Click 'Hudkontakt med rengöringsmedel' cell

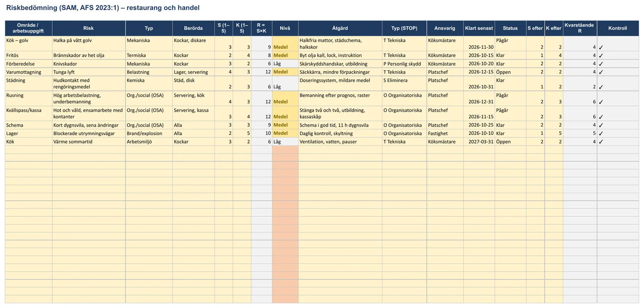89,83
